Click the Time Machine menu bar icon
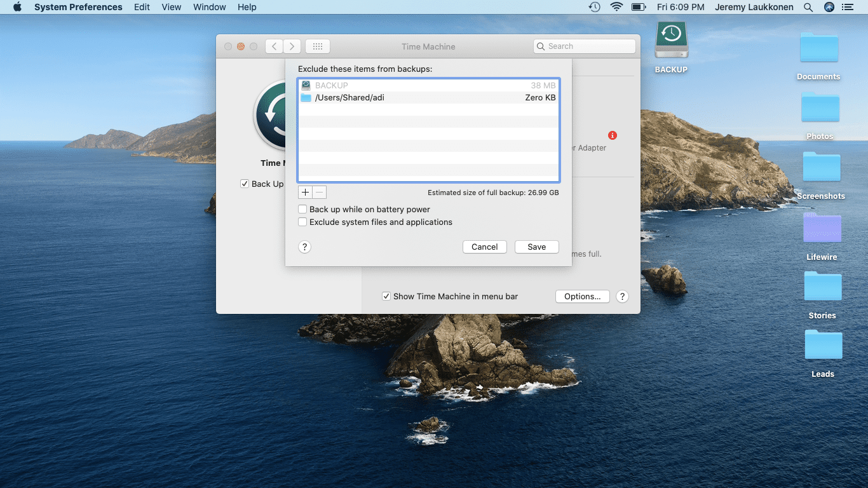 click(595, 7)
